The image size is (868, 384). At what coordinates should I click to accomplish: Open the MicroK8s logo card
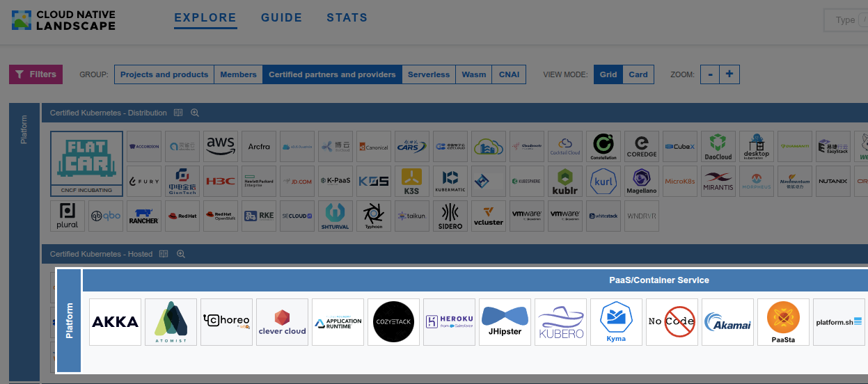(680, 181)
